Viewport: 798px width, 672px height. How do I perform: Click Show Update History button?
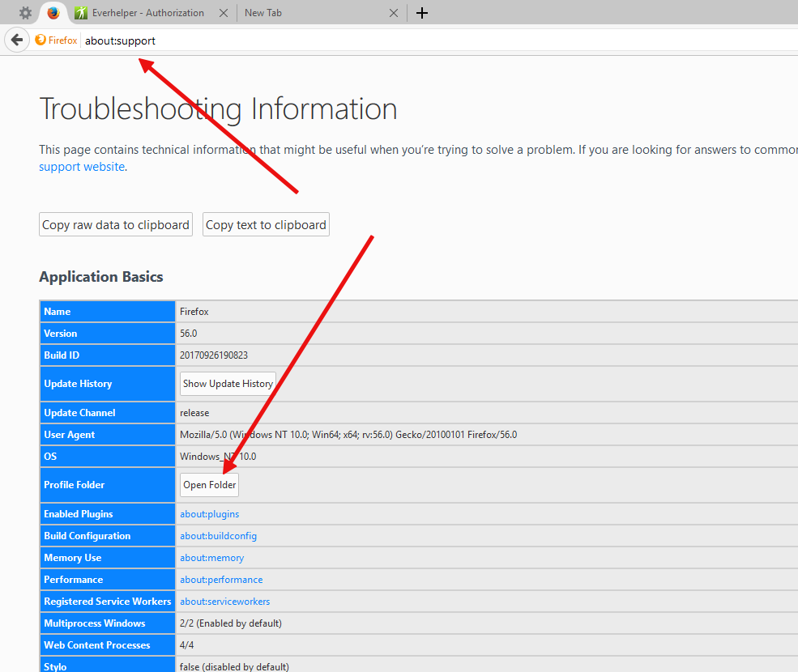point(228,384)
